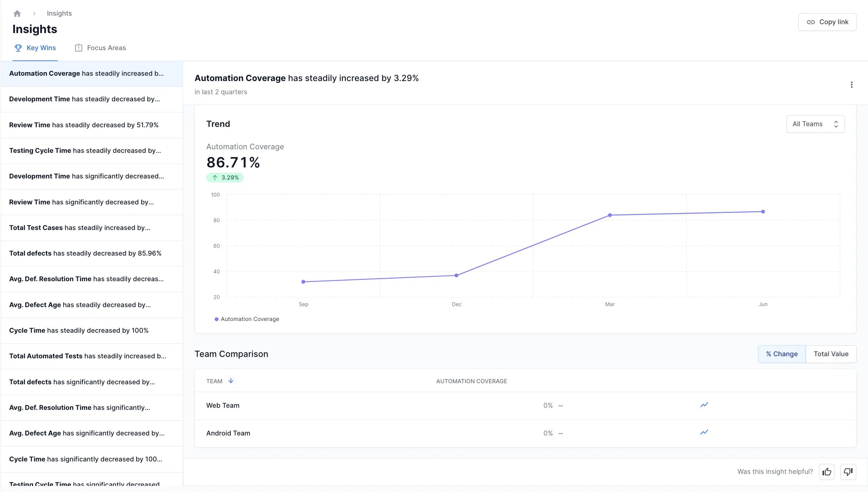Click the Copy link button

click(x=827, y=22)
